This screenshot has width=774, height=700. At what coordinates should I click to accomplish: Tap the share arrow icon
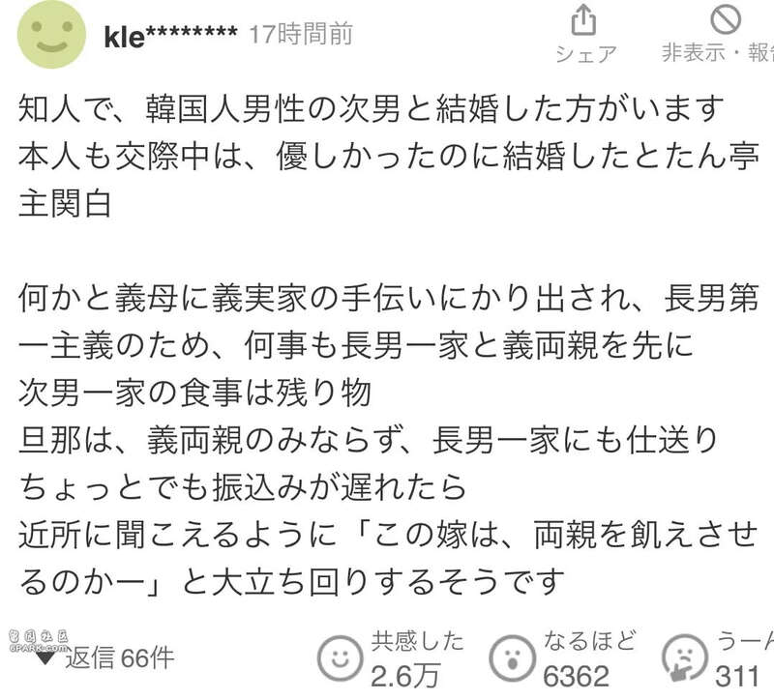[583, 20]
